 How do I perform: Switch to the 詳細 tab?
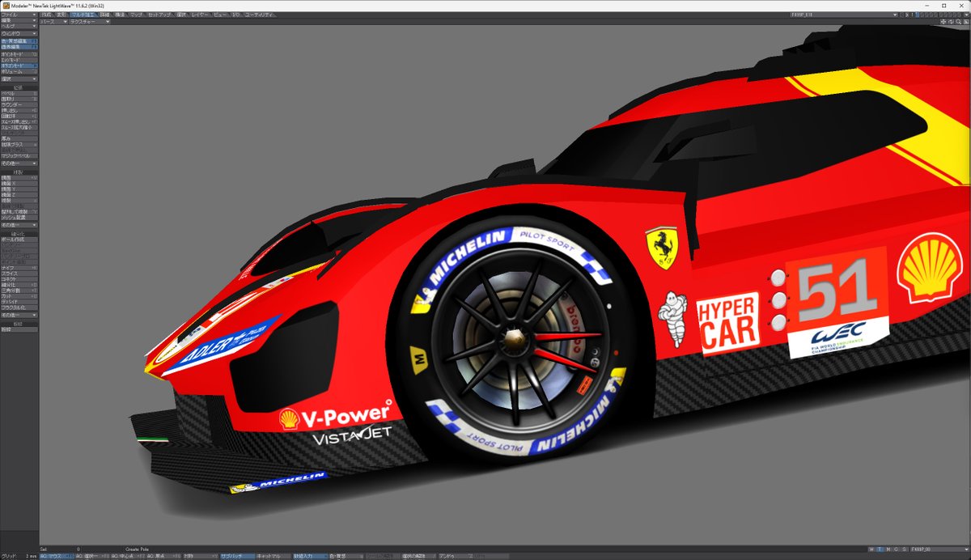[105, 15]
